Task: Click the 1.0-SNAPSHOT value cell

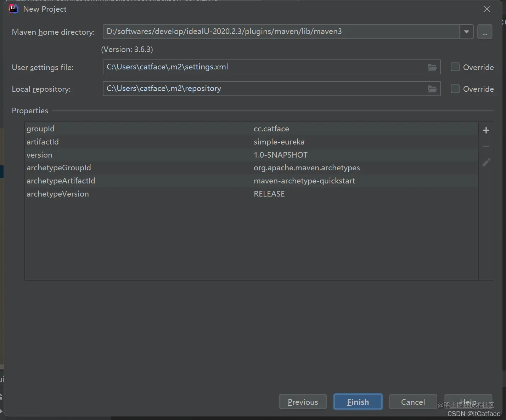Action: (281, 155)
